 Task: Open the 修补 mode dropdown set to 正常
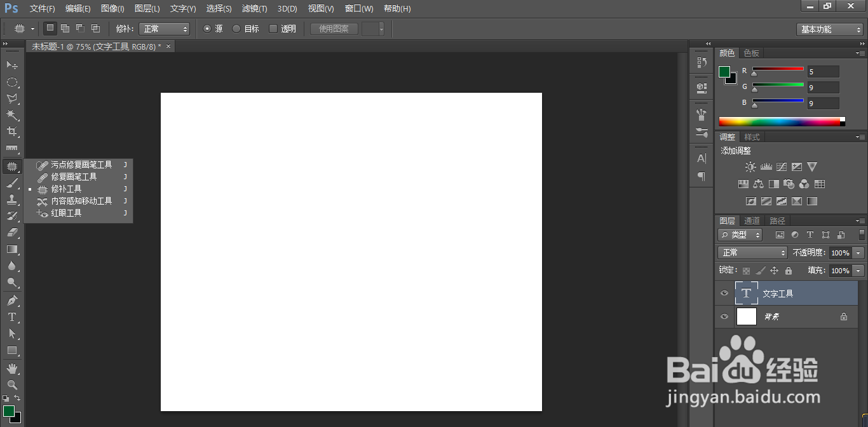[164, 29]
